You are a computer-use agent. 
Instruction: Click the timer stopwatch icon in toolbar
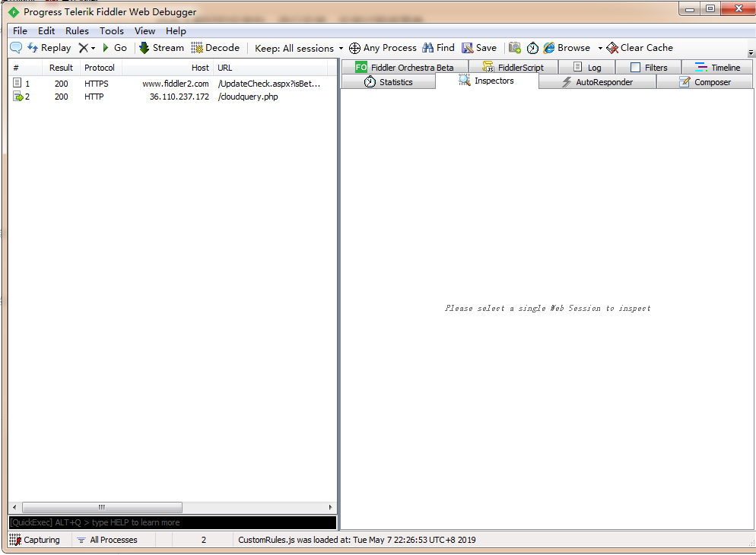tap(532, 48)
